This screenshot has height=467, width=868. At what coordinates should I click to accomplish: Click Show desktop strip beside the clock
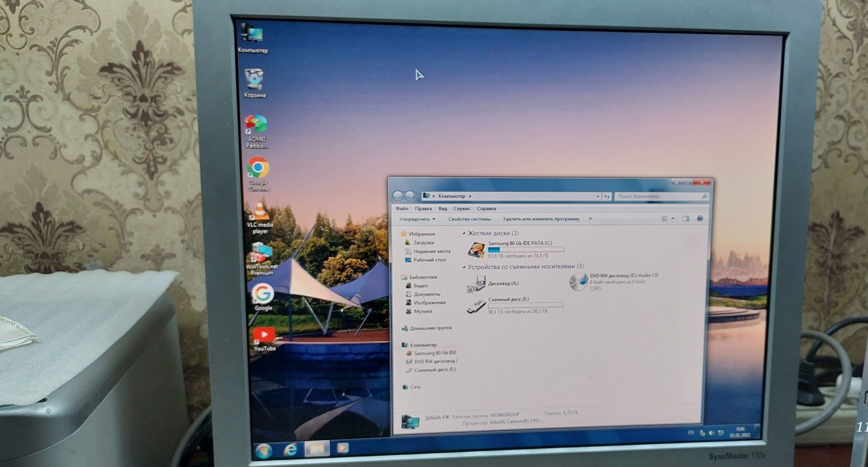(x=757, y=431)
